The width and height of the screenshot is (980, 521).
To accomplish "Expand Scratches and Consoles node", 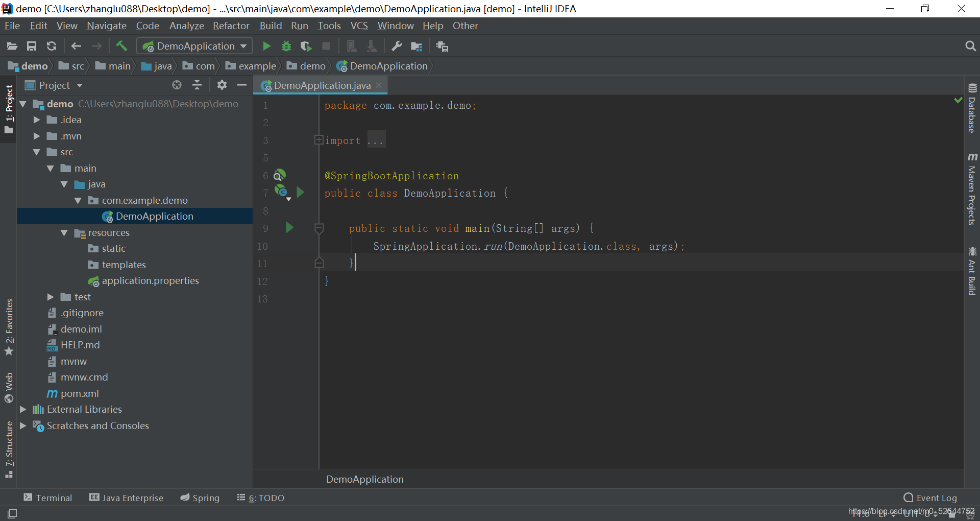I will [x=22, y=425].
